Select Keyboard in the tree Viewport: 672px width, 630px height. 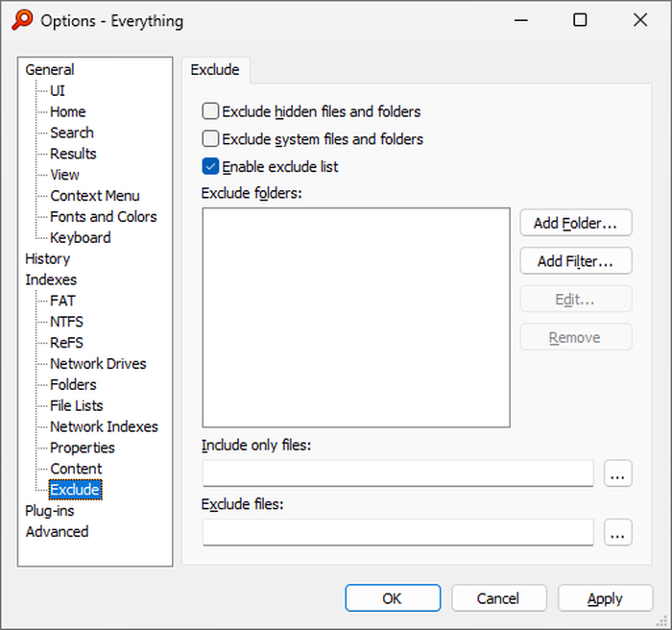(x=80, y=237)
